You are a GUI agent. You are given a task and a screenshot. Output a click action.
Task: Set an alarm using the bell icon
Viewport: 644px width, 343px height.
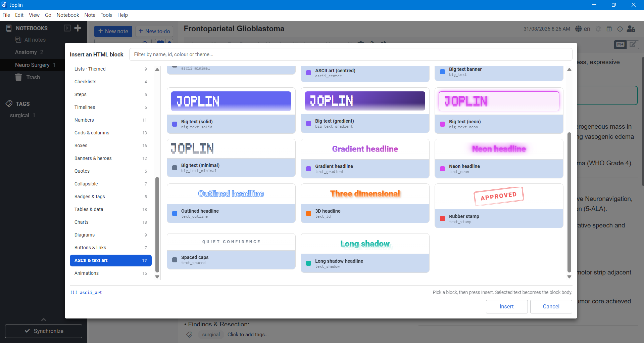(598, 29)
